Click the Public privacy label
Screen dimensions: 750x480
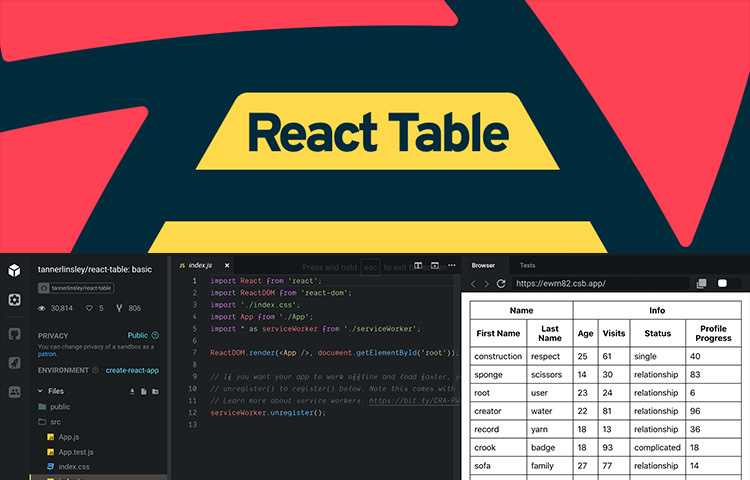point(137,335)
